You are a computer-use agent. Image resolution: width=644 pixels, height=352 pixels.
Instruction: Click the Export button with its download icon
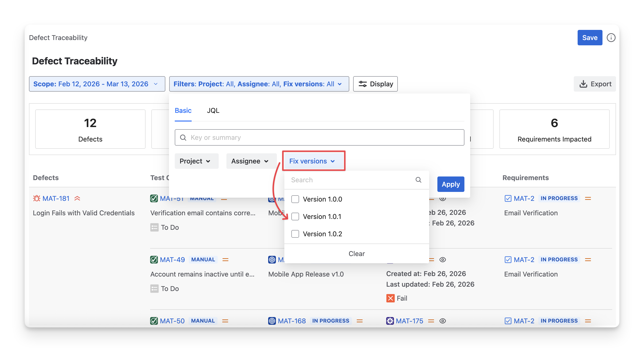tap(595, 84)
